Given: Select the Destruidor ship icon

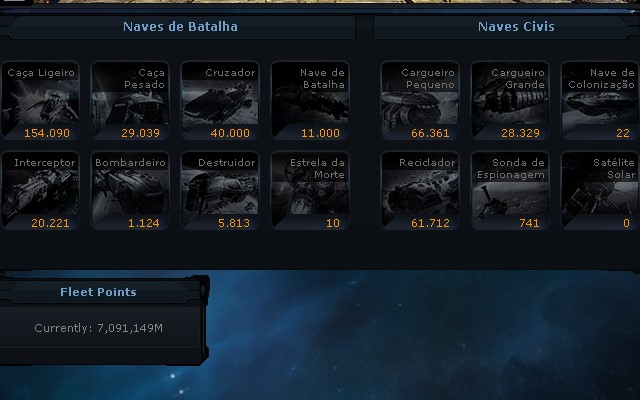Looking at the screenshot, I should click(220, 191).
